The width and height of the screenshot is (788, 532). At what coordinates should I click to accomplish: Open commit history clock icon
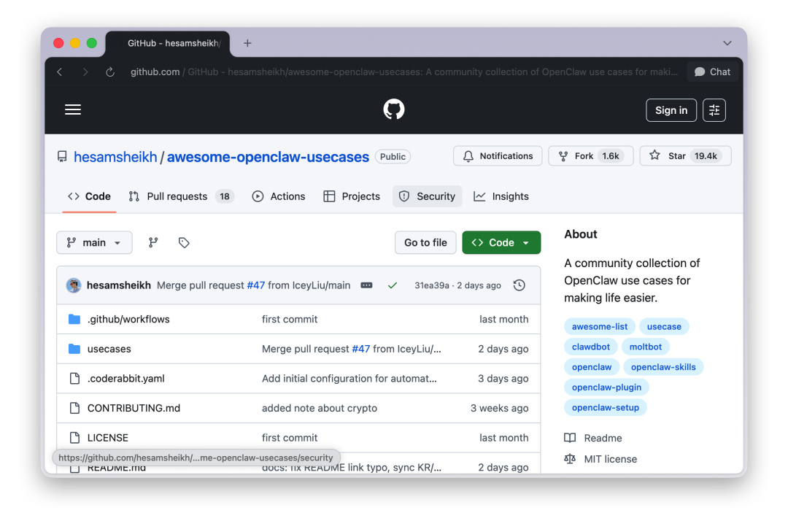point(519,285)
